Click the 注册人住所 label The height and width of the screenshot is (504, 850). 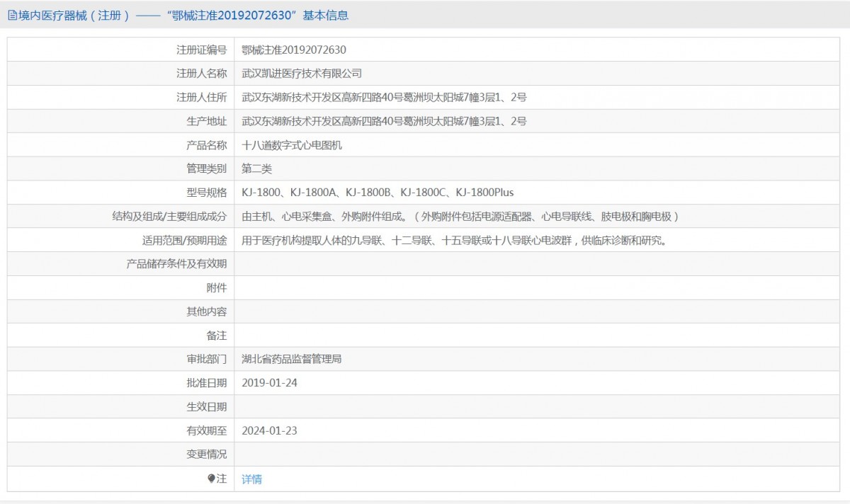(x=202, y=97)
